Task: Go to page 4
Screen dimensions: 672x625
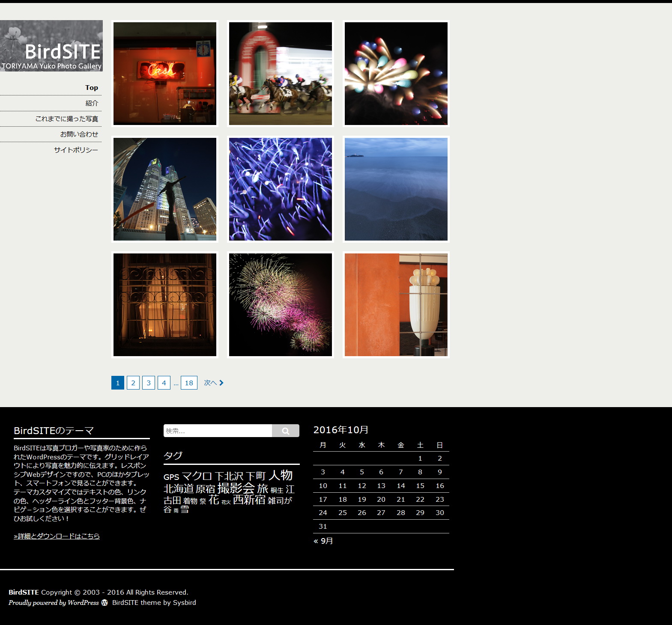Action: 164,383
